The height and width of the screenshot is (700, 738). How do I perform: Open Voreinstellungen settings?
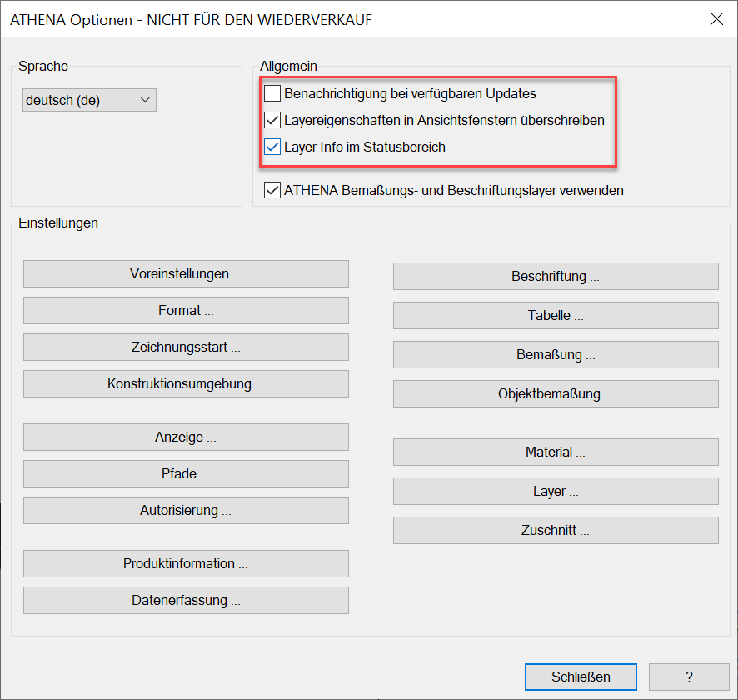coord(186,273)
